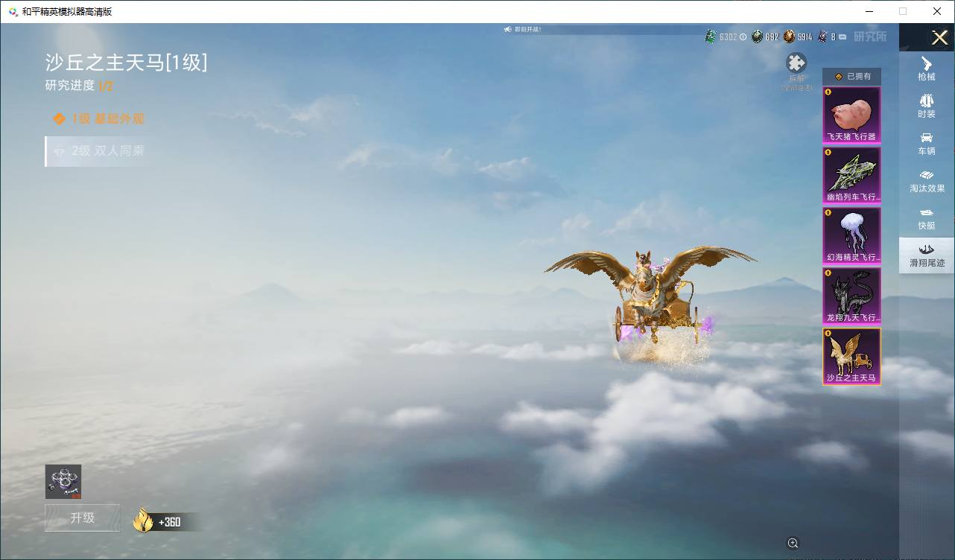Click the upgrade material item icon
The image size is (955, 560).
(x=63, y=482)
